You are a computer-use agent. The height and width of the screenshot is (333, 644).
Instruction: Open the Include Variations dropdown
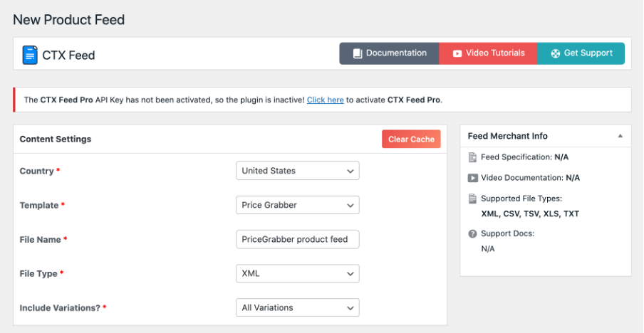[297, 307]
